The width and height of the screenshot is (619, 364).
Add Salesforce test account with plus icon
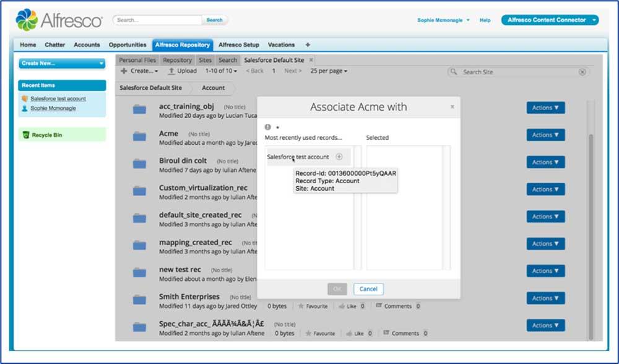pyautogui.click(x=339, y=157)
